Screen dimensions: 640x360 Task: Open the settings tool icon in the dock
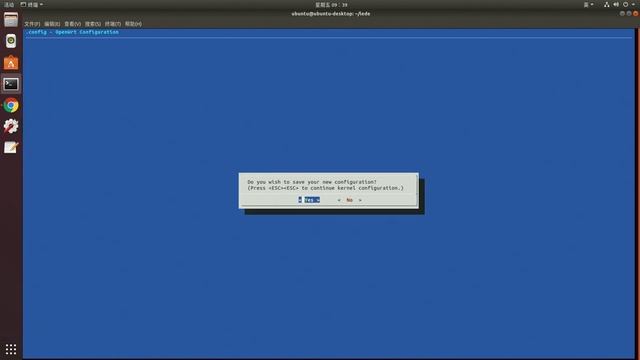[11, 126]
